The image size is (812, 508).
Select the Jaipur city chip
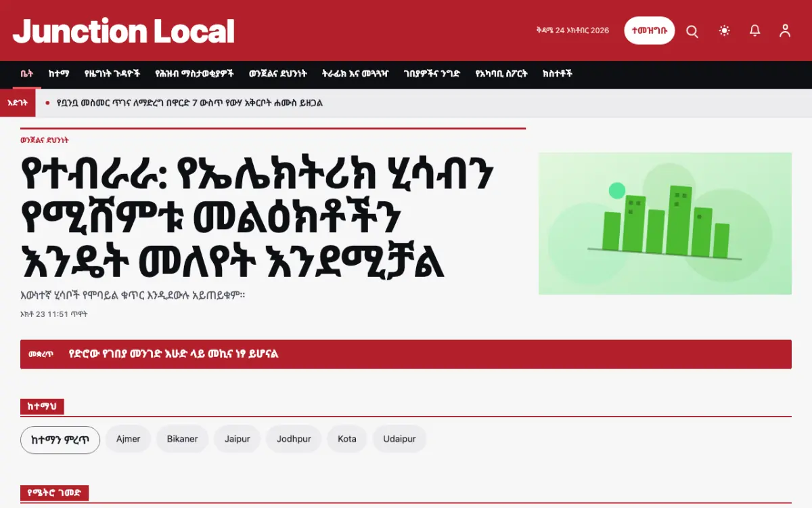238,439
